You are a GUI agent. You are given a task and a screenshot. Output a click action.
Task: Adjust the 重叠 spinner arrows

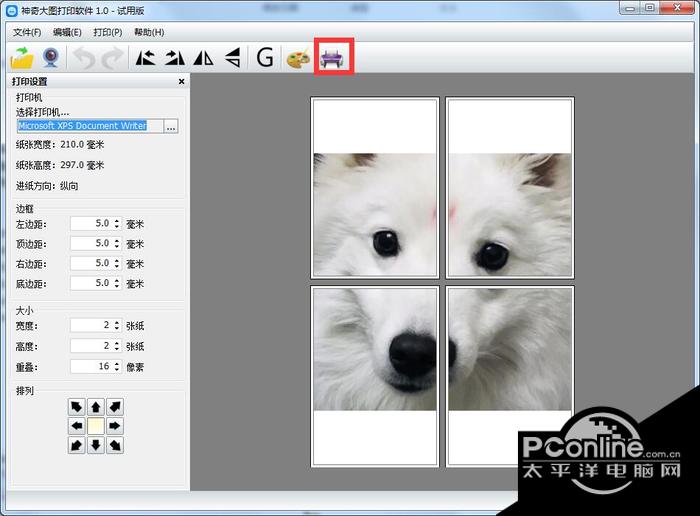click(x=117, y=366)
